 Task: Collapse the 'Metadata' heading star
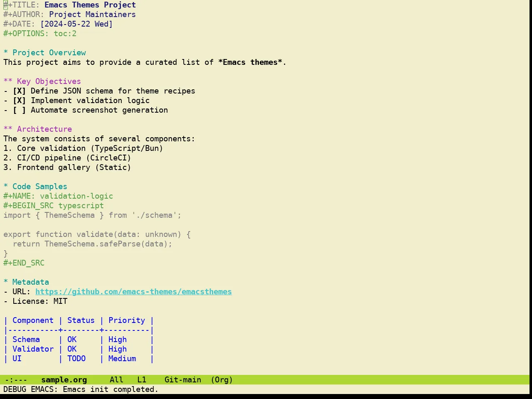click(5, 282)
